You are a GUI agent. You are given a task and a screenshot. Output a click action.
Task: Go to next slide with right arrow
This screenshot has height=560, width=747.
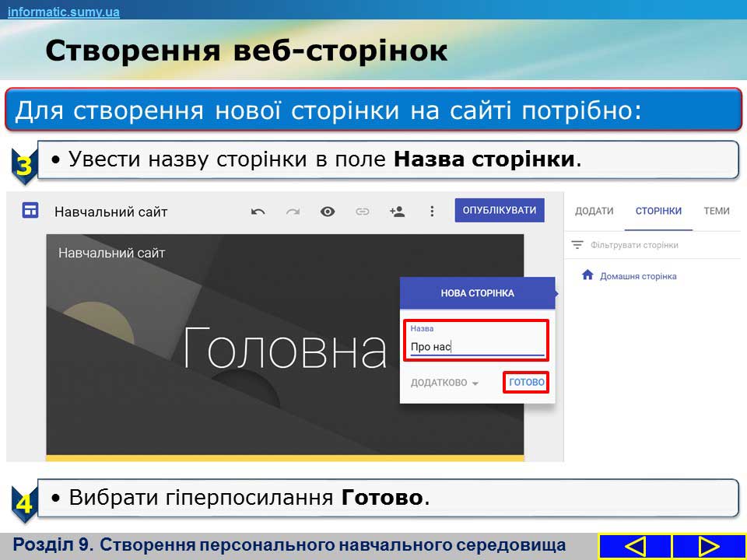point(708,546)
